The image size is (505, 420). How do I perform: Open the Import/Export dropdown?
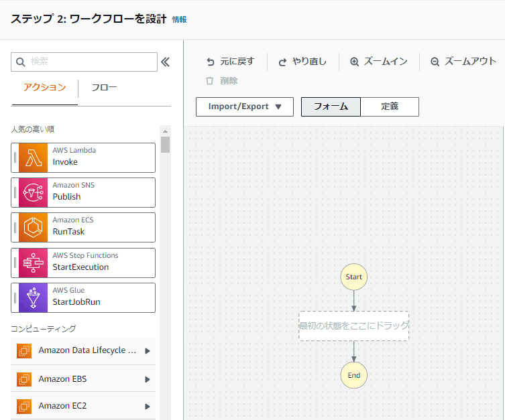tap(245, 107)
